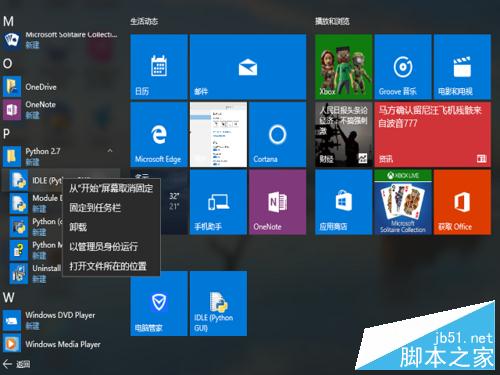This screenshot has width=500, height=375.
Task: Open the screenshot thumbnail tile
Action: [218, 134]
